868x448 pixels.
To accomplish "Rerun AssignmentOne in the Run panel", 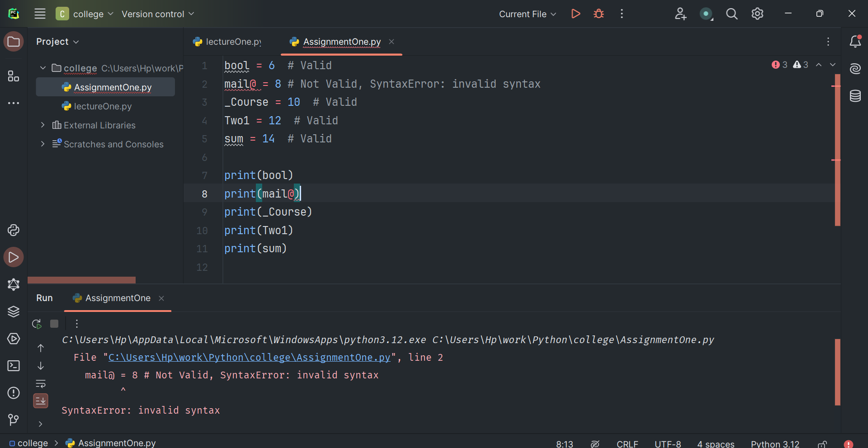I will coord(37,324).
